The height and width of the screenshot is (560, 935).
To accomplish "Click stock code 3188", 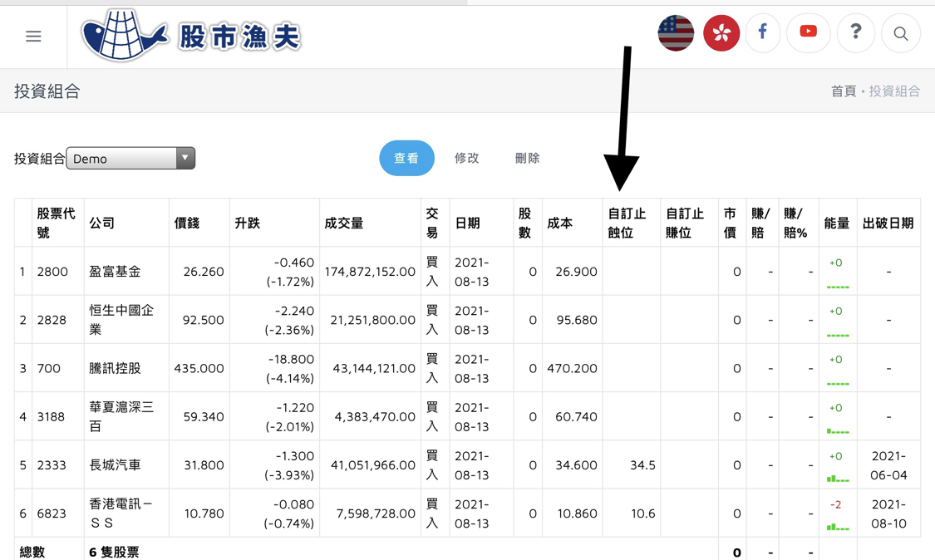I will tap(51, 416).
